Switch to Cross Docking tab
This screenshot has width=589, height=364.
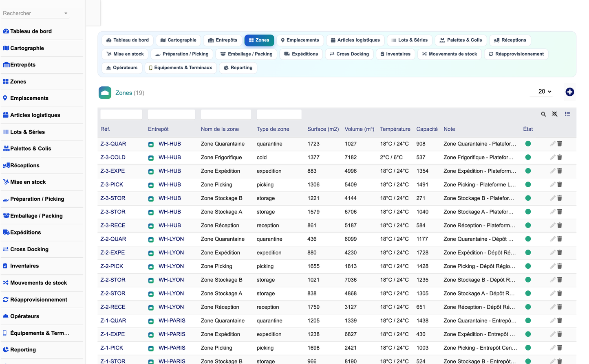point(349,54)
